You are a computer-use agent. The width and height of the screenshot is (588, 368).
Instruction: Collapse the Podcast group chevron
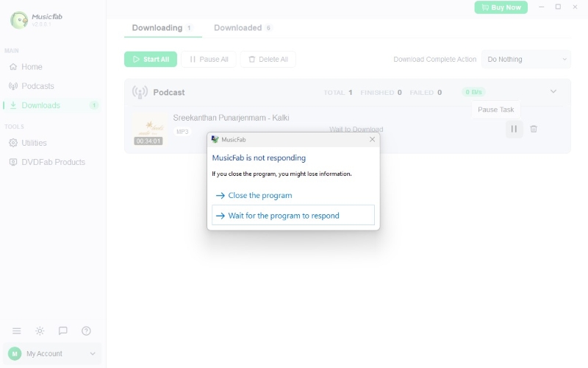(x=553, y=91)
